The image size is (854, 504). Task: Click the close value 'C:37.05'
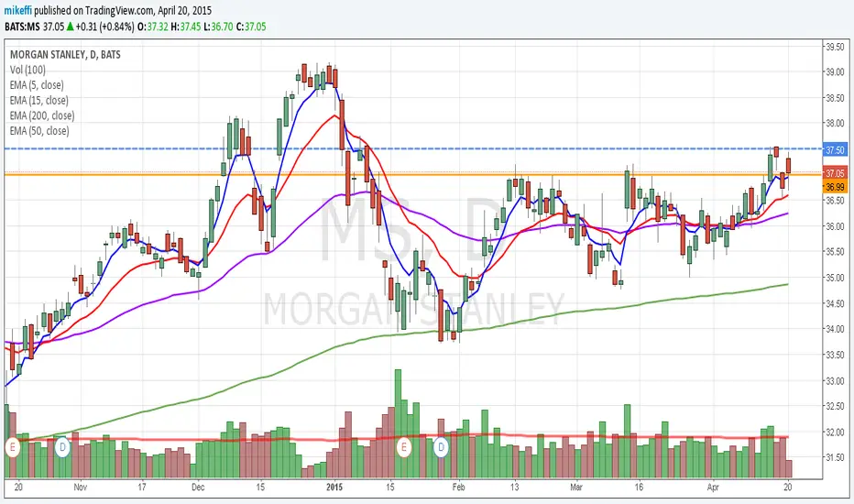251,27
